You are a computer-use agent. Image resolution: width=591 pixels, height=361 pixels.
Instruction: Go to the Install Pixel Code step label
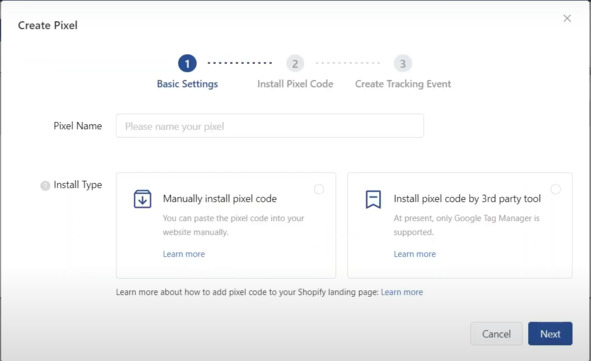[295, 84]
